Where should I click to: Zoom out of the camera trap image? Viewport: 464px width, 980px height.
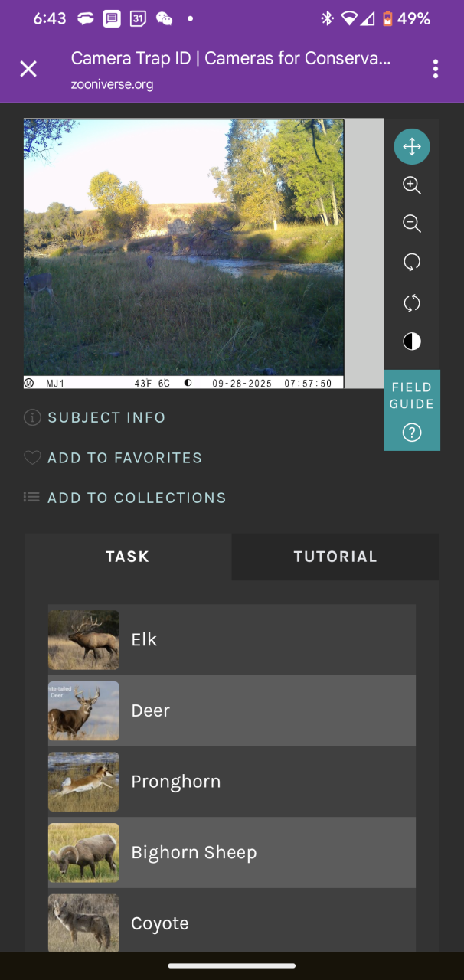coord(412,224)
